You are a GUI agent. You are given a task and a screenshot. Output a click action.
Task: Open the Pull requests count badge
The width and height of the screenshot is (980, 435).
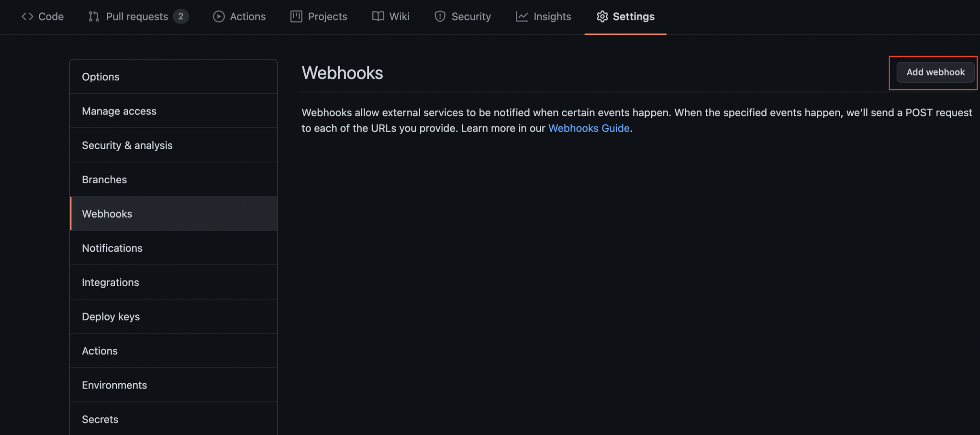180,16
